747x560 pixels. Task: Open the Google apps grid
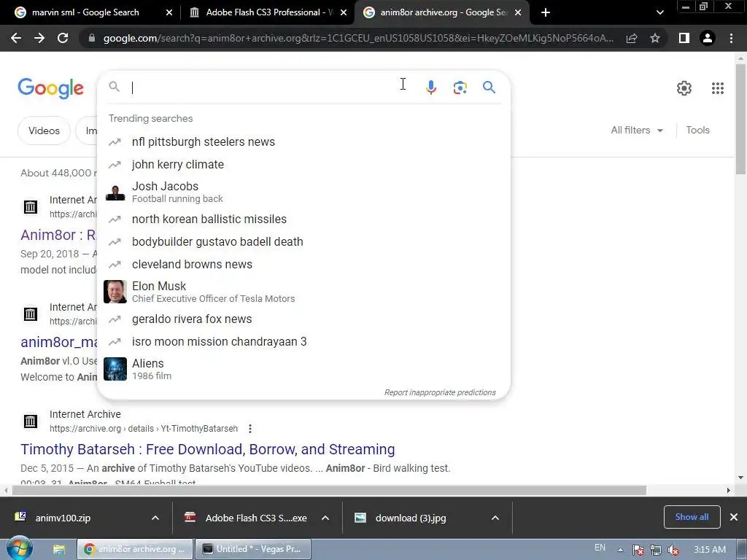pyautogui.click(x=718, y=88)
